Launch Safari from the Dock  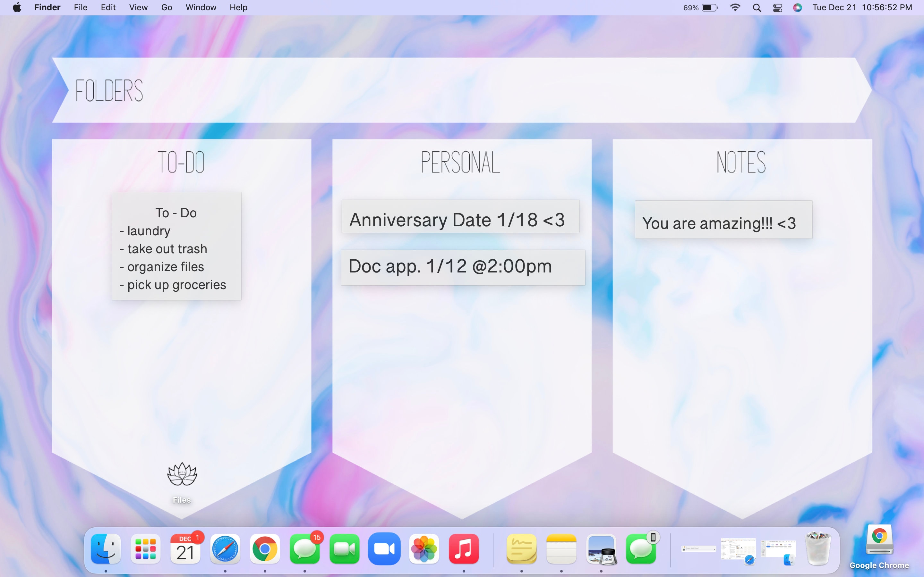226,549
